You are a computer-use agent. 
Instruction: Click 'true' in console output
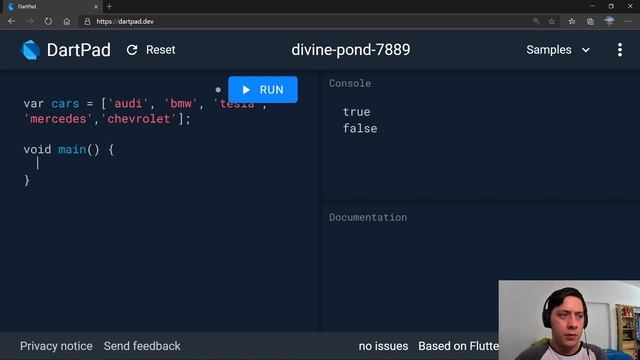coord(356,112)
